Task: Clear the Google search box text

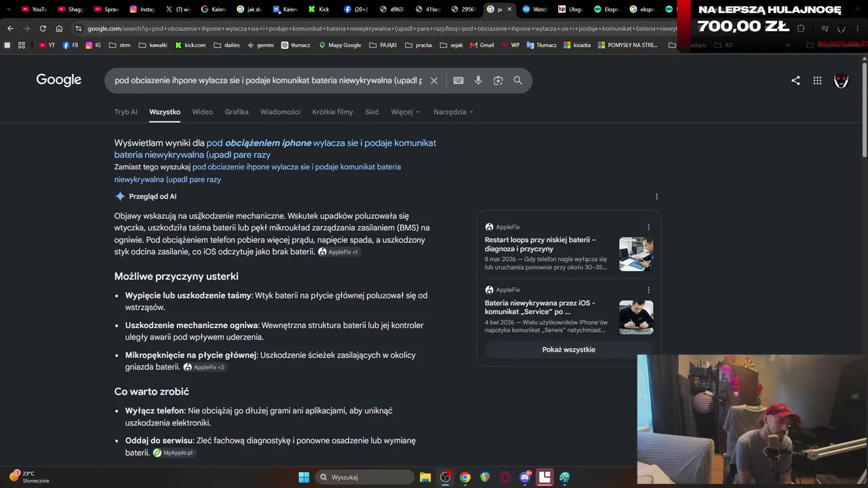Action: [434, 81]
